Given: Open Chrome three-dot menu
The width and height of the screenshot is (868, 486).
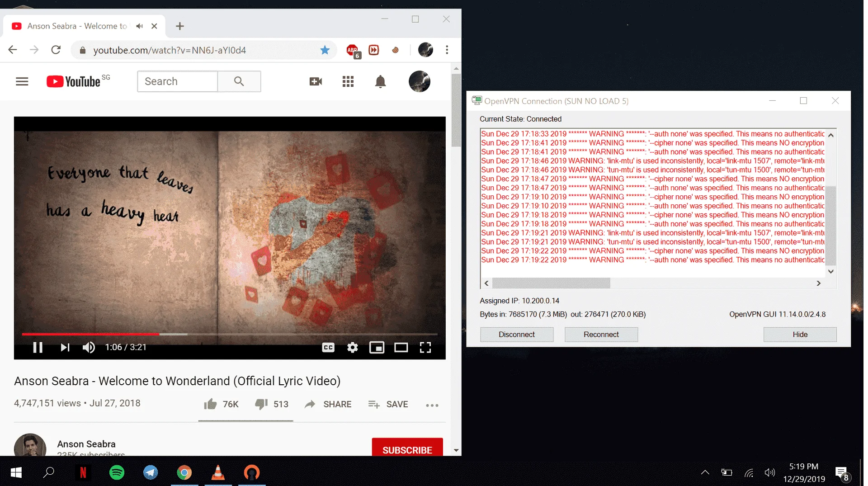Looking at the screenshot, I should pos(447,50).
